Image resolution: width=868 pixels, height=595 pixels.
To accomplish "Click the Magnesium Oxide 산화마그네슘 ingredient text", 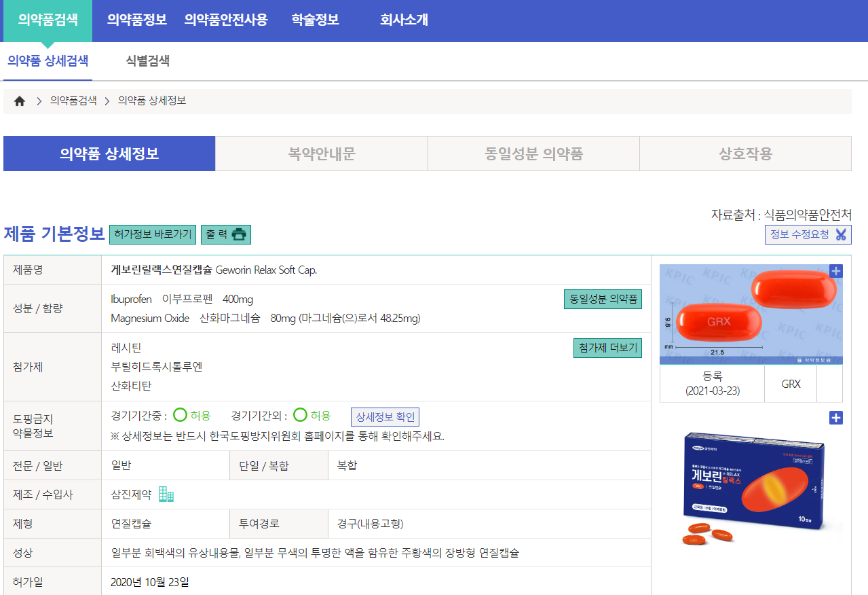I will click(x=265, y=318).
